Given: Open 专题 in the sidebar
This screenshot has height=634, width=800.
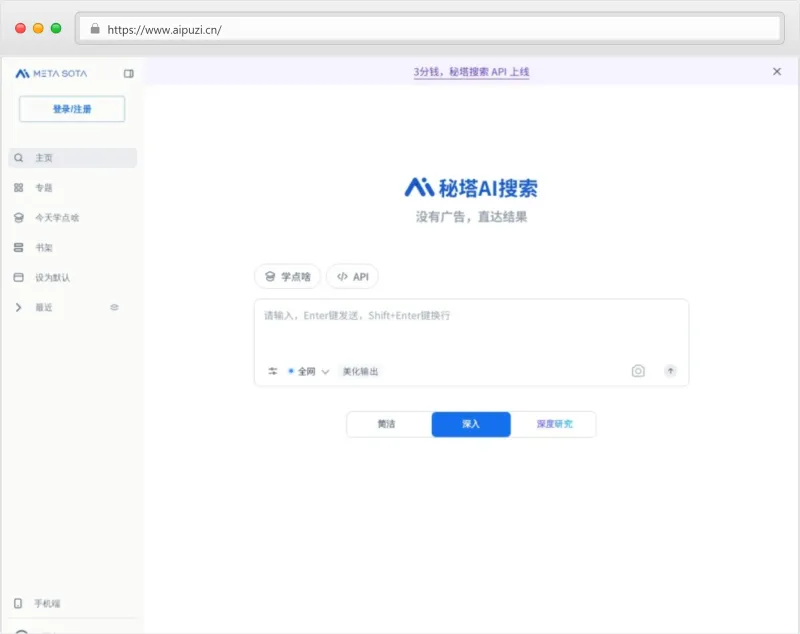Looking at the screenshot, I should (x=44, y=188).
